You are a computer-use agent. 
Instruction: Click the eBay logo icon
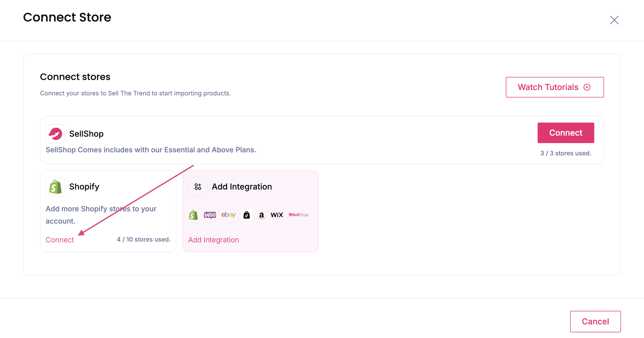[228, 215]
